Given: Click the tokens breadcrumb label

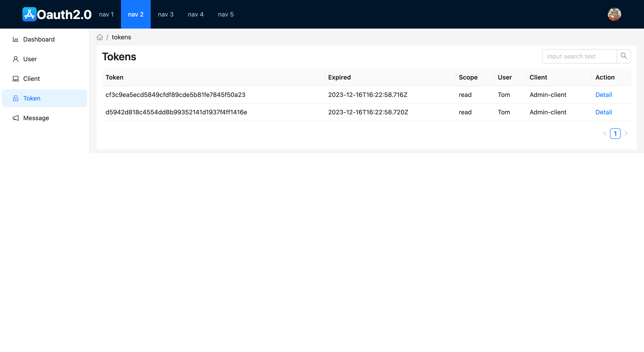Looking at the screenshot, I should point(121,37).
